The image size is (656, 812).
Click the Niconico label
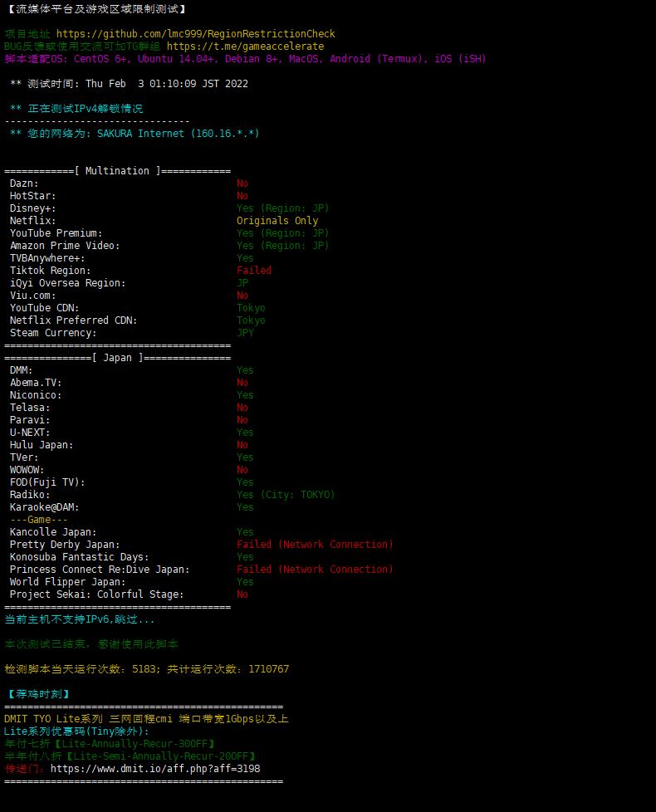click(36, 395)
